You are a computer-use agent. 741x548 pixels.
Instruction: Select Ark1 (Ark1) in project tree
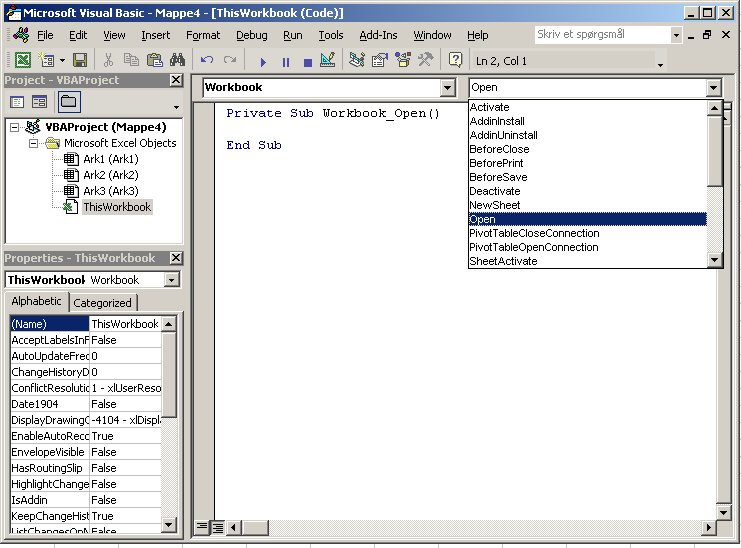(x=111, y=159)
